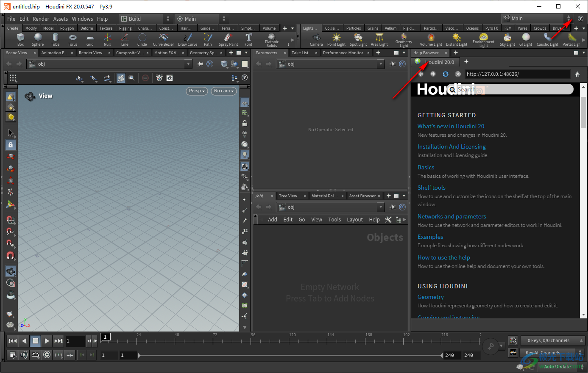Click the Help Browser URL field

[517, 74]
